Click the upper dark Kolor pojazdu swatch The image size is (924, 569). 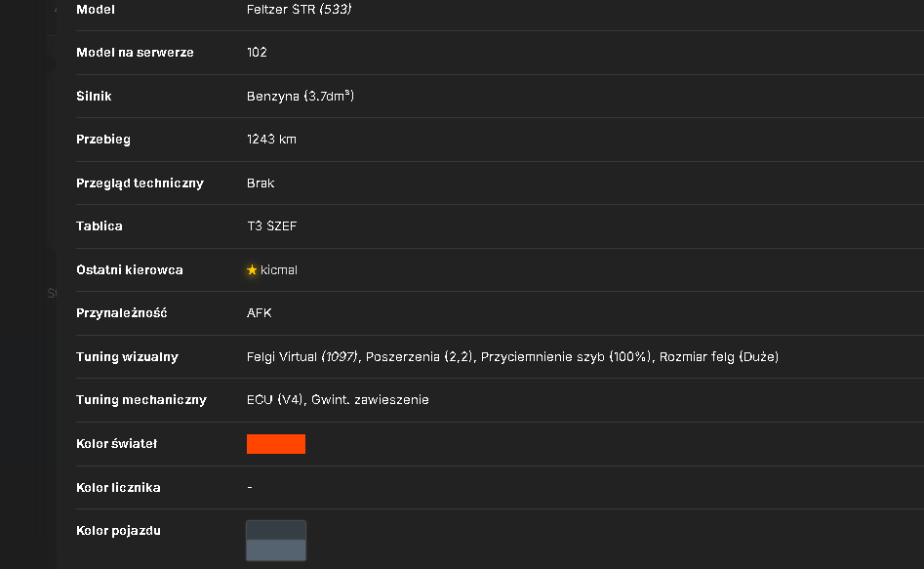(x=276, y=530)
